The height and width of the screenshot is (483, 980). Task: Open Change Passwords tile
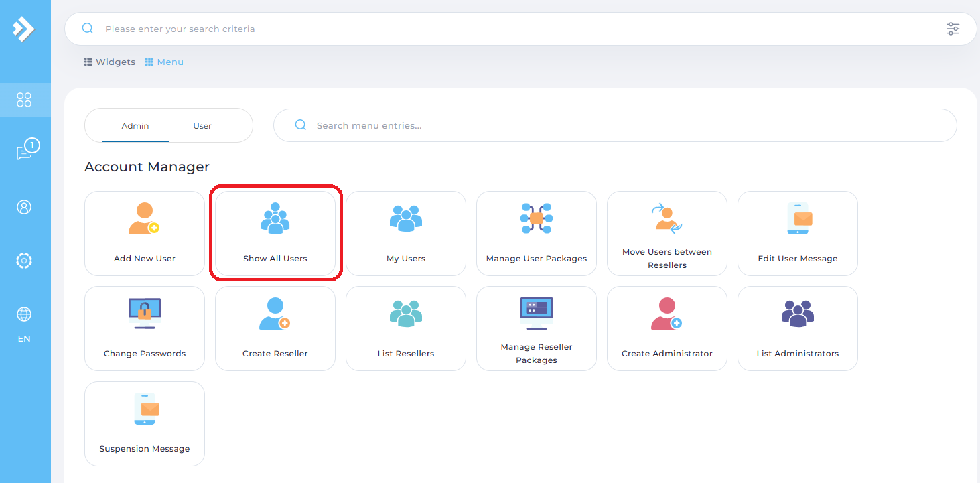coord(145,328)
